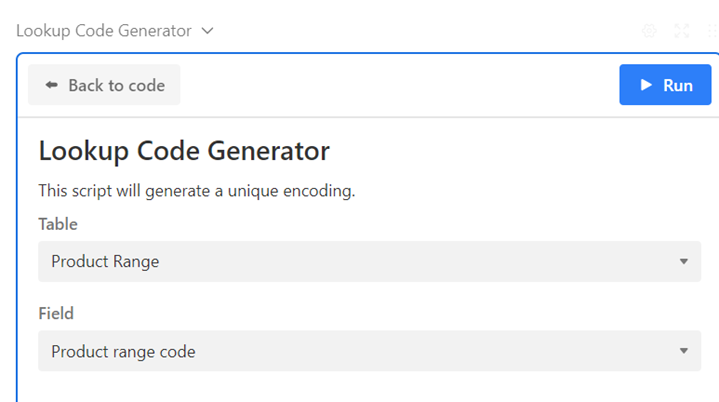Click the script description text
The image size is (719, 402).
196,190
